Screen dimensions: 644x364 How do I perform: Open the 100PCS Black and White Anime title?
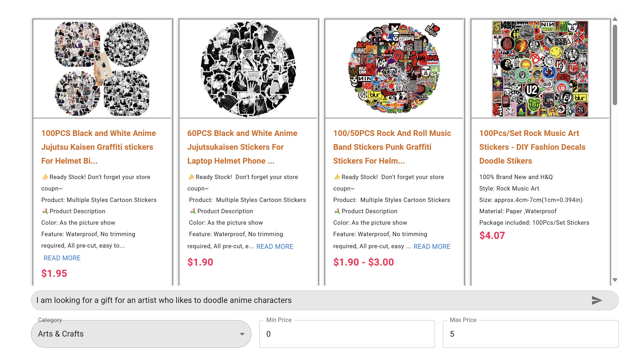(99, 147)
